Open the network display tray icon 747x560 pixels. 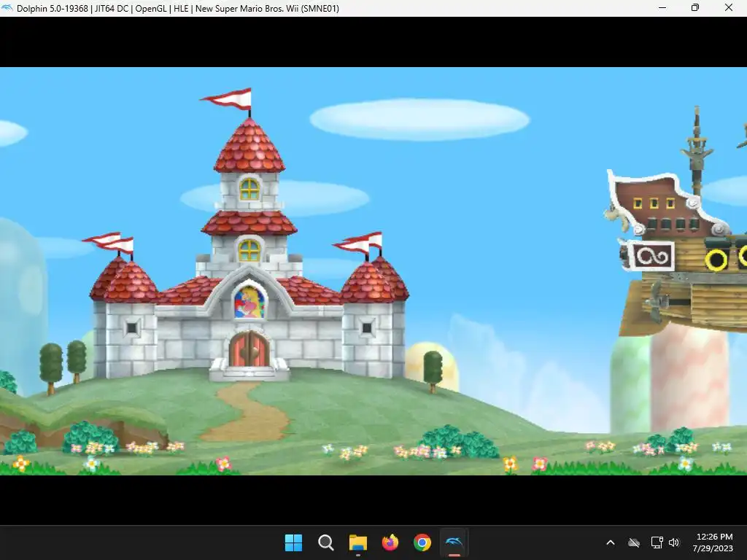(x=657, y=542)
